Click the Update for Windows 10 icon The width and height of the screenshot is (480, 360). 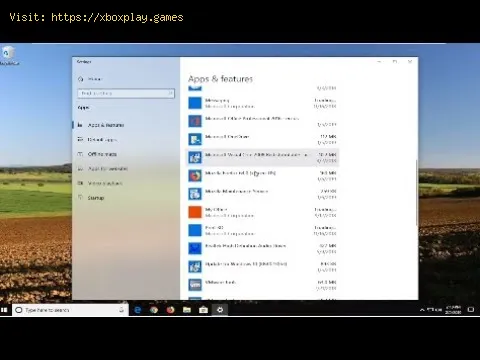coord(195,267)
